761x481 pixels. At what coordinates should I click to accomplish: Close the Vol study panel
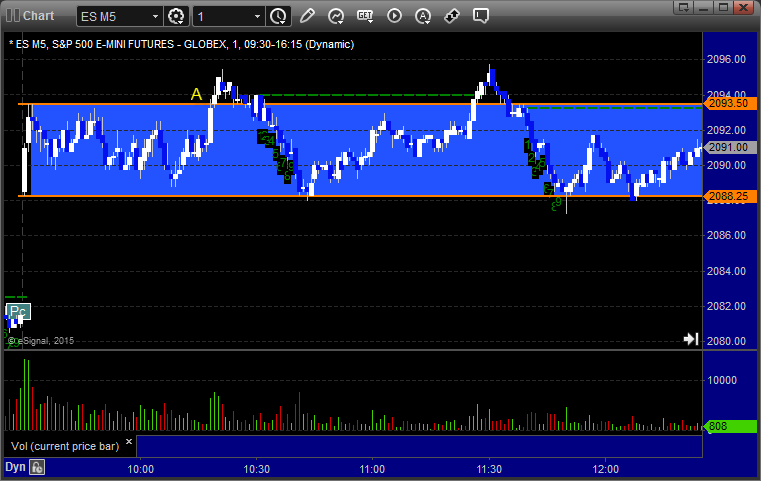point(129,442)
